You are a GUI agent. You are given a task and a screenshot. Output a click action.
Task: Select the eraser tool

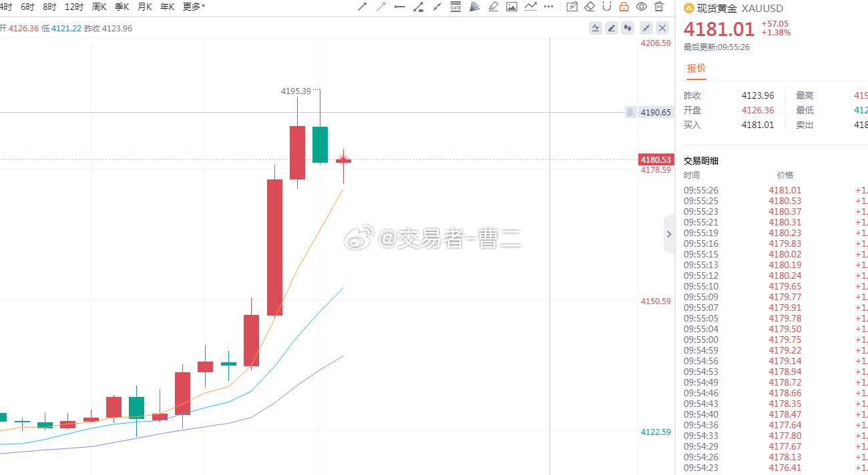point(590,7)
